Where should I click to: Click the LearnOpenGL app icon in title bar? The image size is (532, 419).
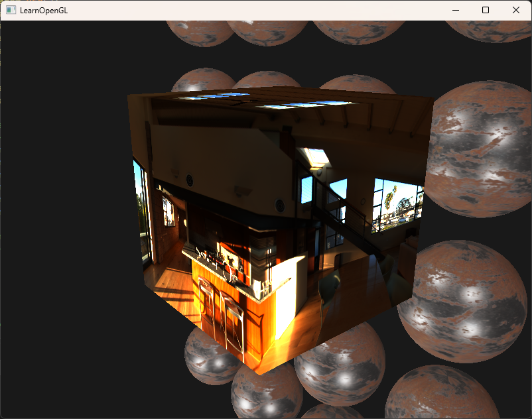coord(11,10)
